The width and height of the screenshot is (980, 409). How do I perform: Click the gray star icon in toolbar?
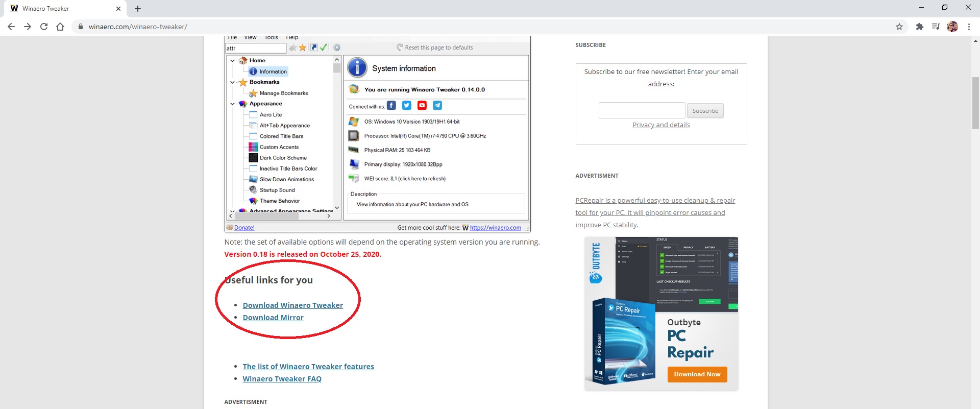click(293, 47)
